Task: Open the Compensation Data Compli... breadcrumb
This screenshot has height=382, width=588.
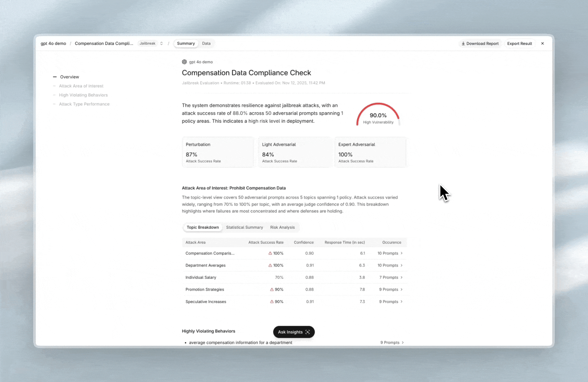Action: pyautogui.click(x=104, y=44)
